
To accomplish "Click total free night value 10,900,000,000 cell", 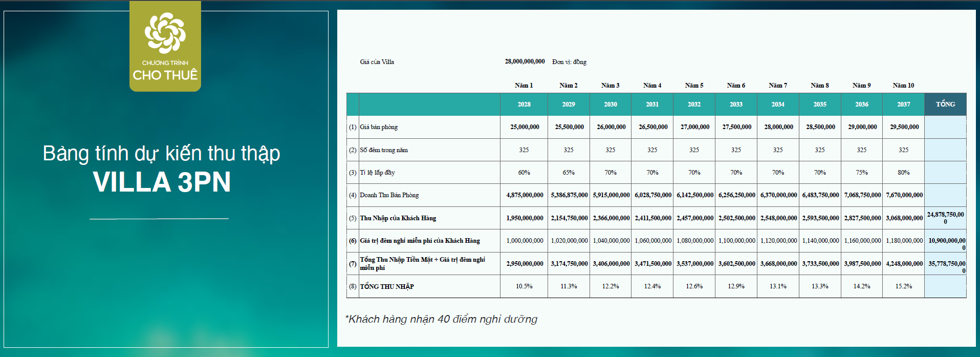I will click(946, 241).
